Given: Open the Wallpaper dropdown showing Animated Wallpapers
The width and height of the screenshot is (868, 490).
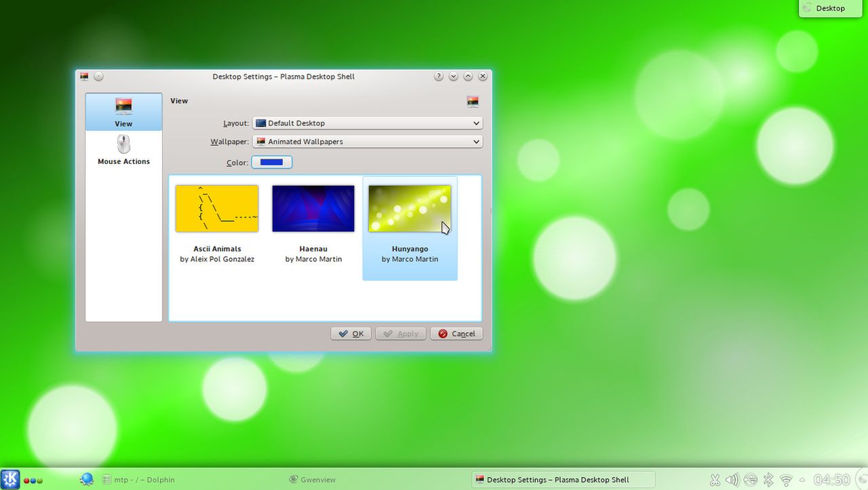Looking at the screenshot, I should point(367,142).
